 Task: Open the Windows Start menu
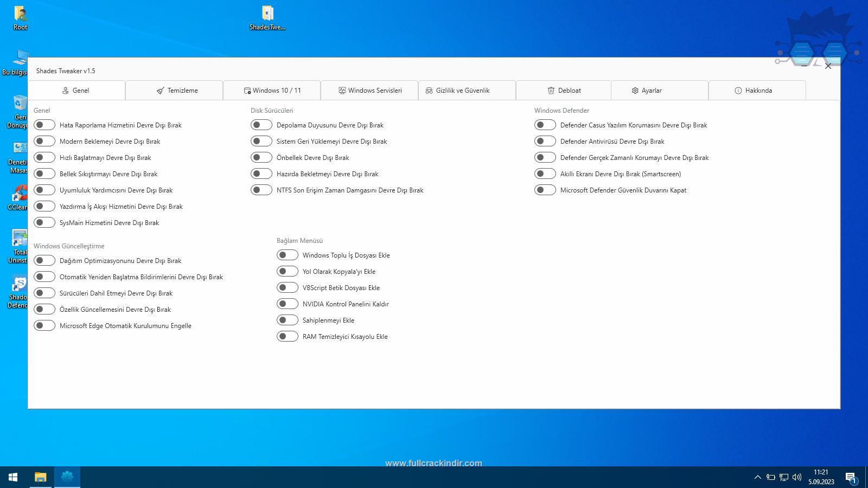13,477
